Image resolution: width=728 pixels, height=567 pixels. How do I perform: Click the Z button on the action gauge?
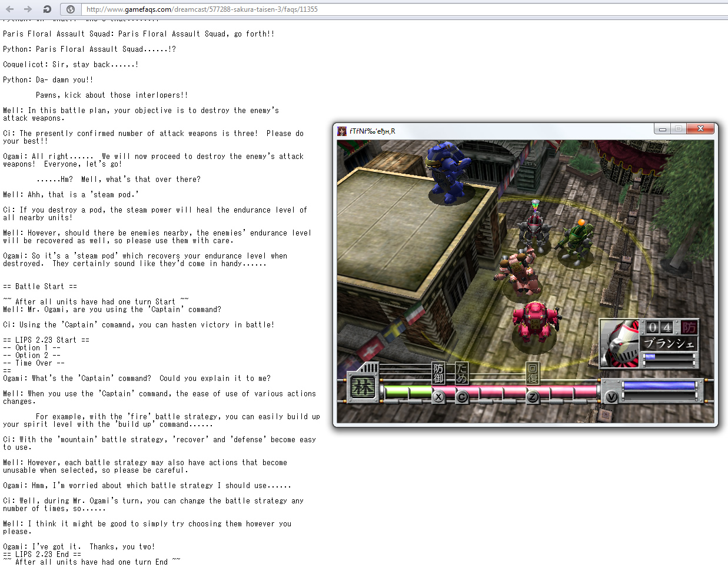(533, 397)
